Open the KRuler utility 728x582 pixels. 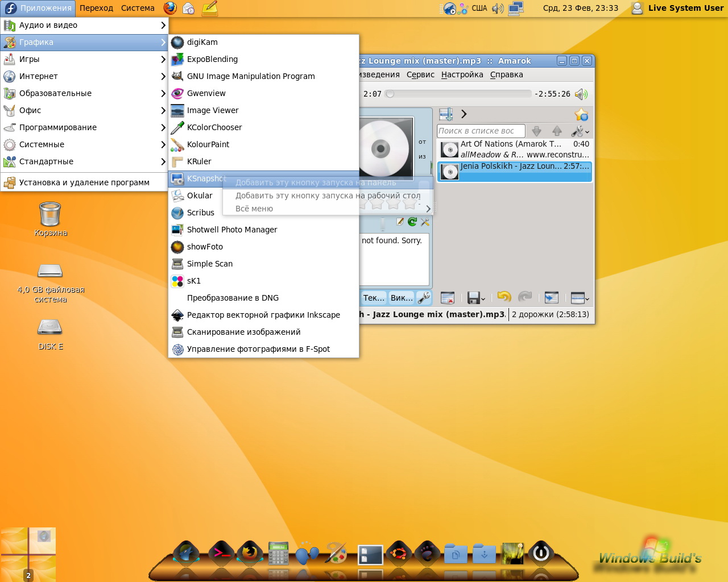(264, 161)
